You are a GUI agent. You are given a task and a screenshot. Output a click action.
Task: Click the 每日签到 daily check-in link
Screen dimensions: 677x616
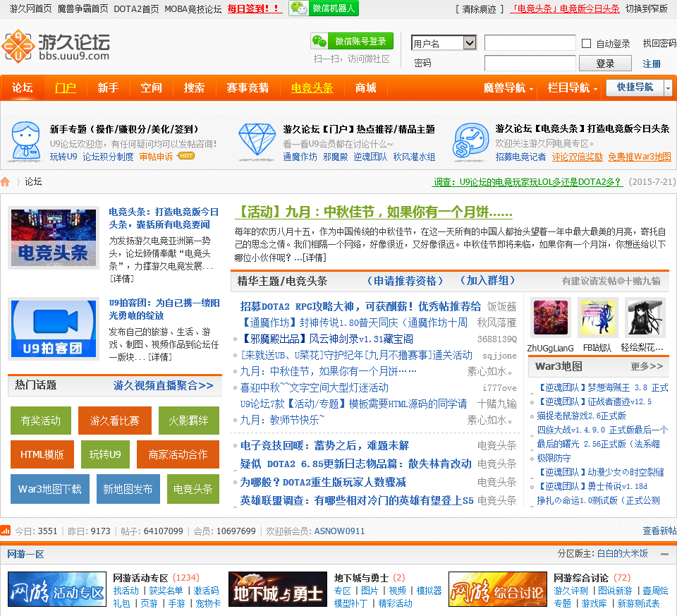pyautogui.click(x=254, y=8)
